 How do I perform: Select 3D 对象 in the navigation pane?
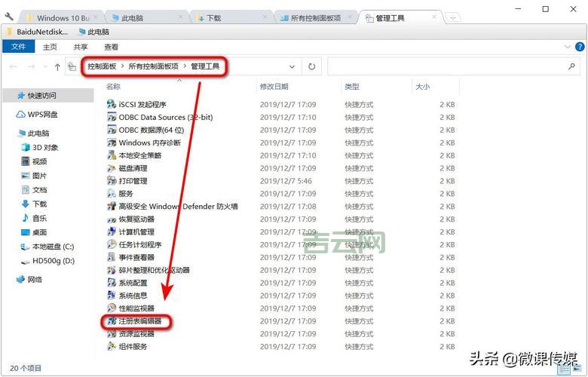tap(40, 147)
